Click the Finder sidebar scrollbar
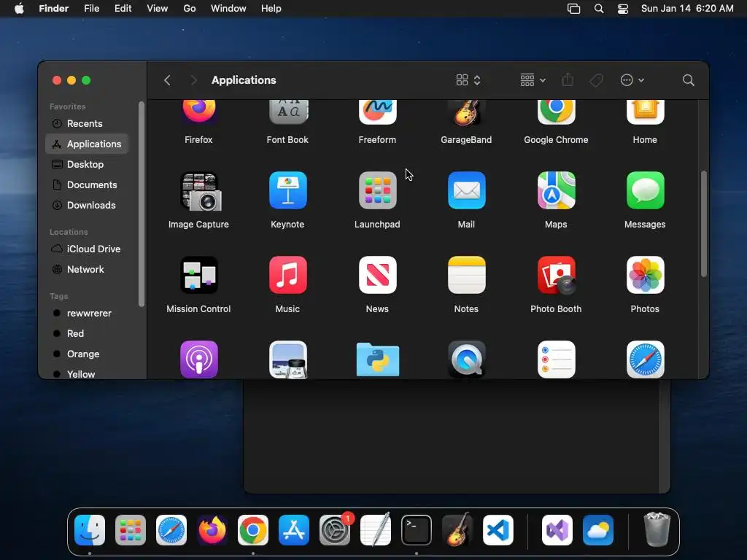The width and height of the screenshot is (747, 560). tap(141, 204)
